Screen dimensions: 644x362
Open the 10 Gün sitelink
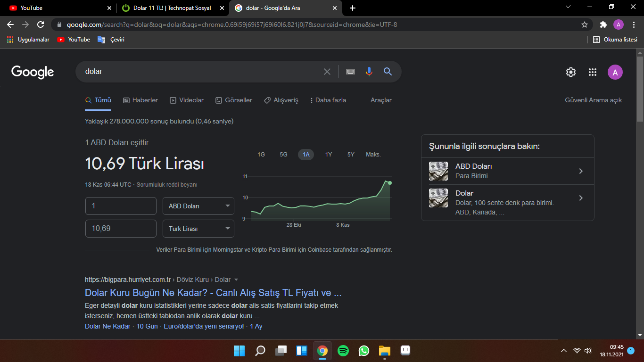coord(147,326)
